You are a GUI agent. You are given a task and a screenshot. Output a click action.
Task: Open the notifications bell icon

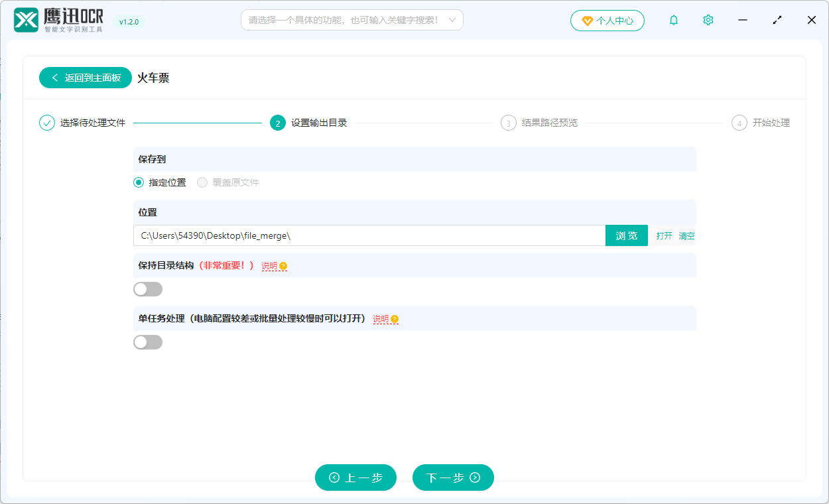coord(673,20)
